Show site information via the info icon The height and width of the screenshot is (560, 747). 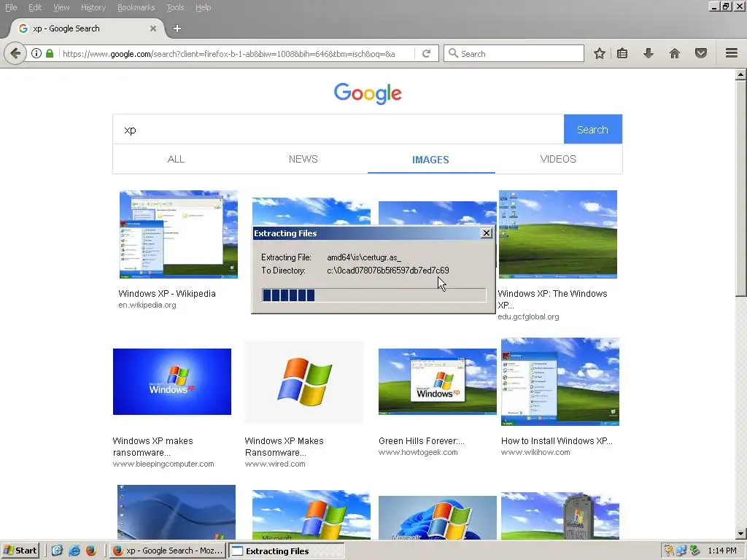(36, 53)
